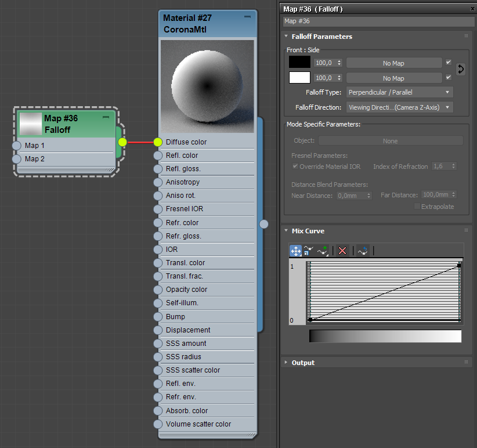The width and height of the screenshot is (477, 448).
Task: Click the Add Point curve tool
Action: coord(323,251)
